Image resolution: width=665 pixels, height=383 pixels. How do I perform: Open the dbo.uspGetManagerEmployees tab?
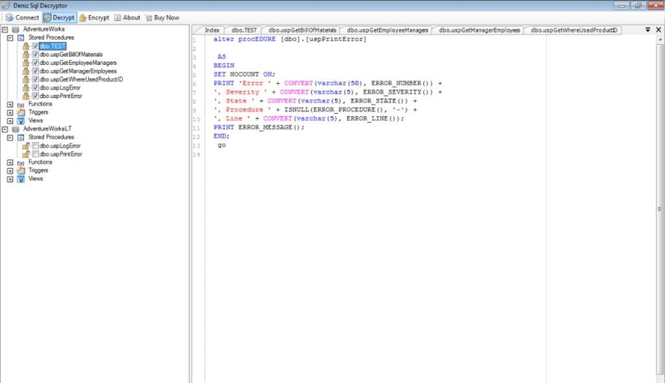pos(479,30)
